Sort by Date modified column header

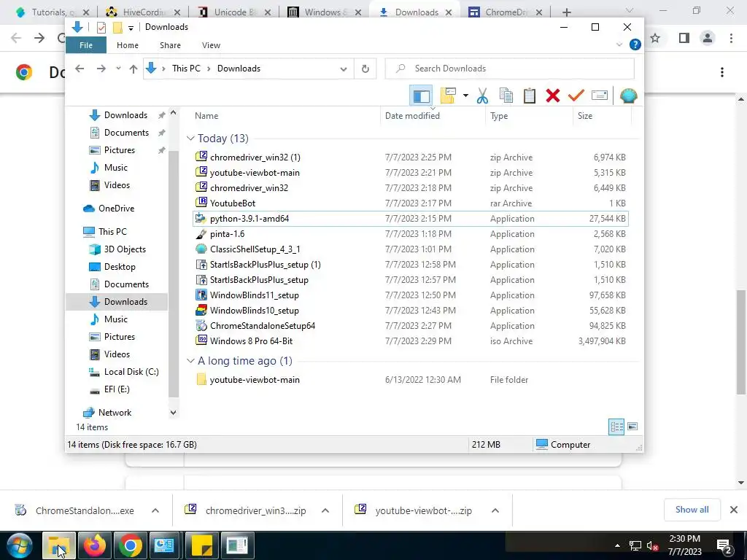tap(433, 116)
